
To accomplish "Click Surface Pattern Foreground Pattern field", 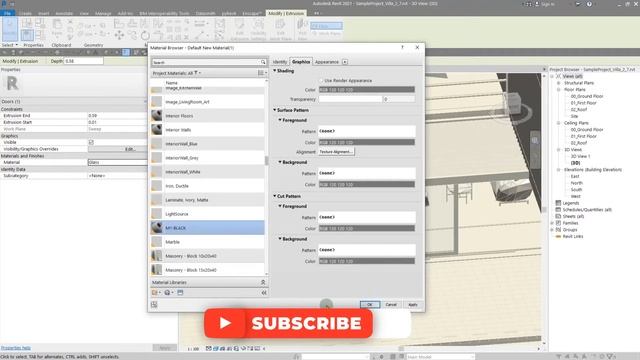I will (367, 131).
